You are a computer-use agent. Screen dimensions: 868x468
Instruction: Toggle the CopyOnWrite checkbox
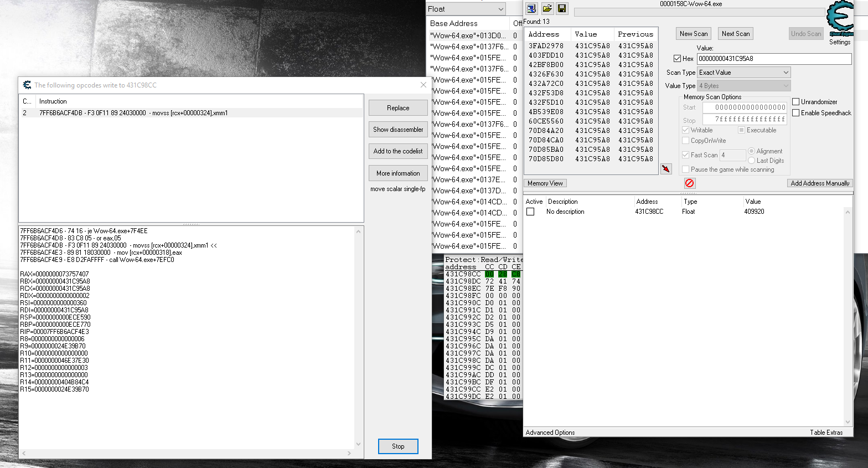click(685, 141)
